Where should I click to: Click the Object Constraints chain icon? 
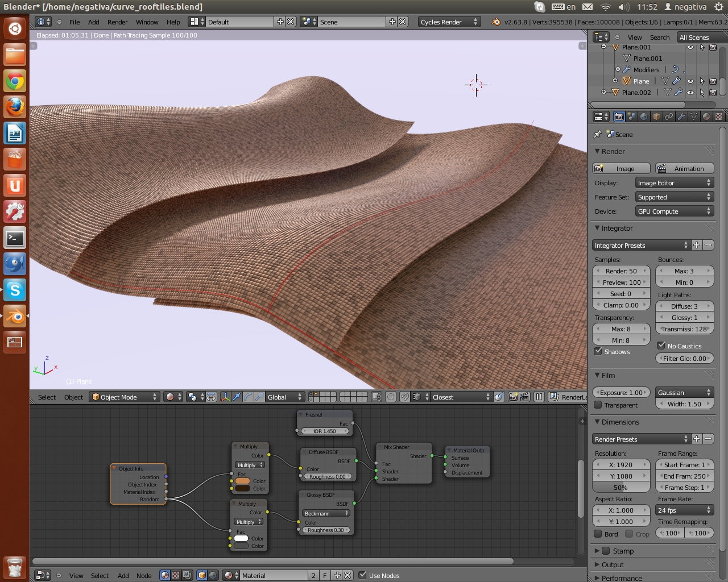click(669, 117)
